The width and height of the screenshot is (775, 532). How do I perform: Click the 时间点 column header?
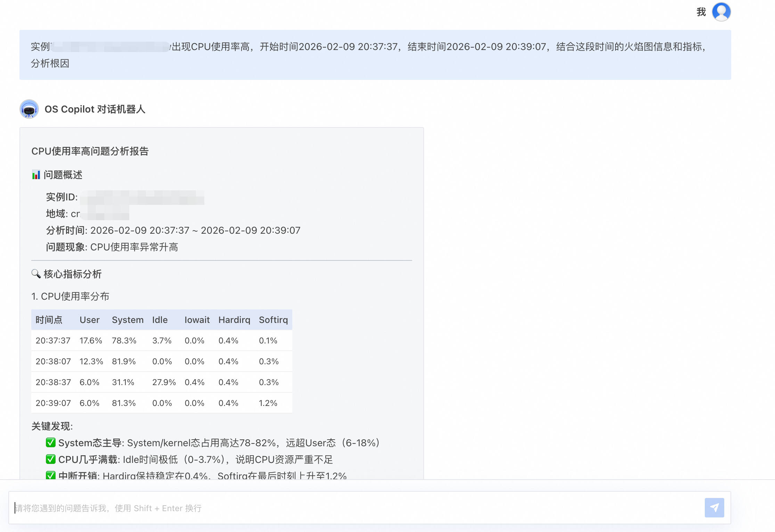coord(49,320)
